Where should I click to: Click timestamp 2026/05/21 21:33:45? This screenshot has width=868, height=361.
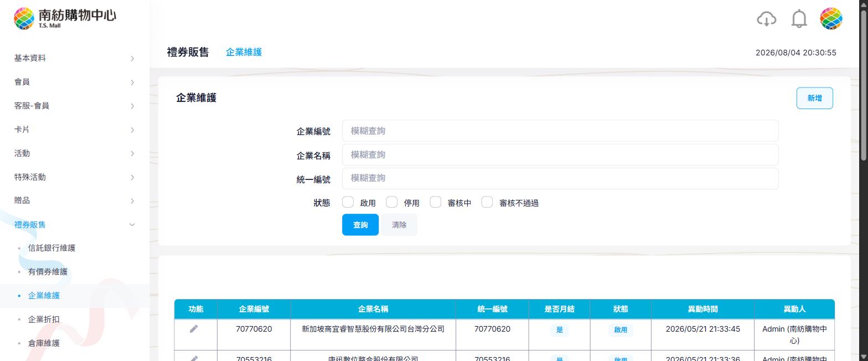click(x=702, y=329)
